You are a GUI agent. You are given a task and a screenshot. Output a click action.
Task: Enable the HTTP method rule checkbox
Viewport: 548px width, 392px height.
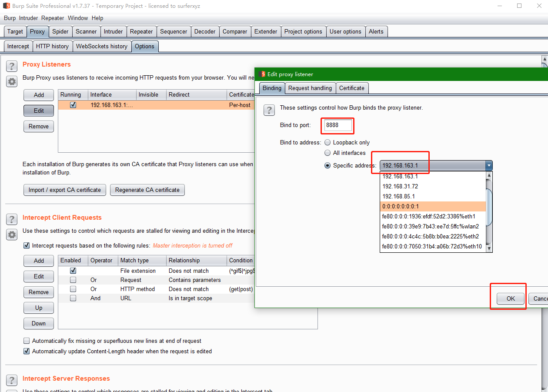point(73,289)
